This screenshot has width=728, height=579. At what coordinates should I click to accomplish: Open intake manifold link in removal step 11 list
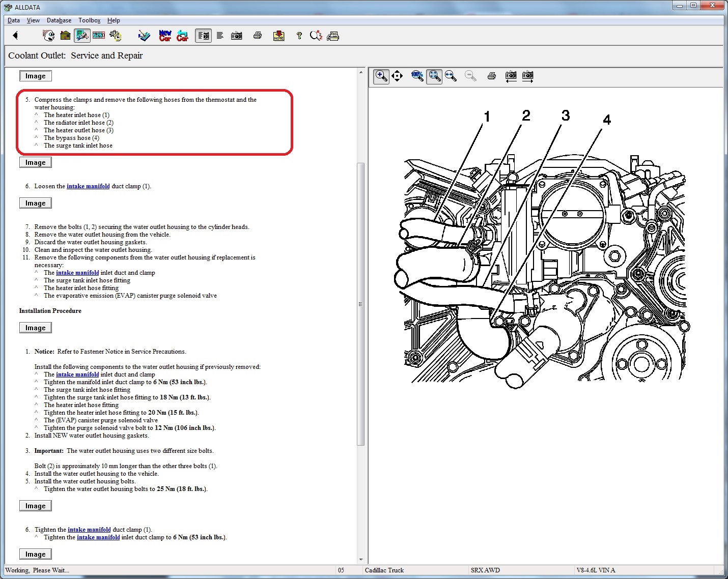(77, 273)
